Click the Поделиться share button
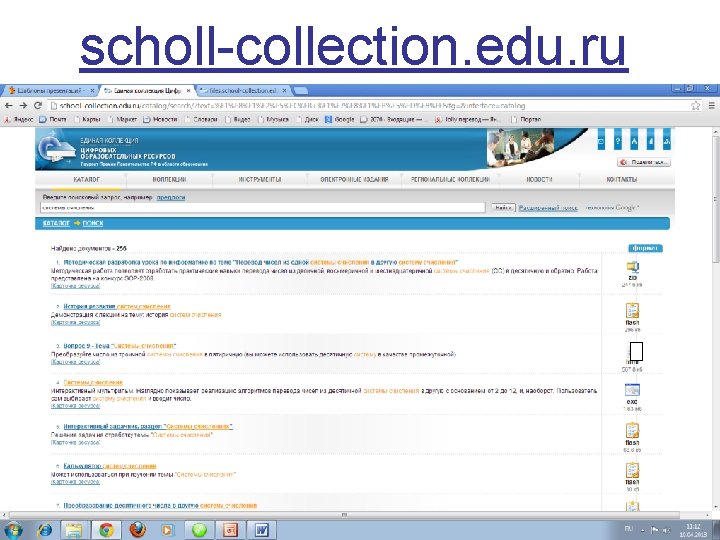 pyautogui.click(x=644, y=162)
